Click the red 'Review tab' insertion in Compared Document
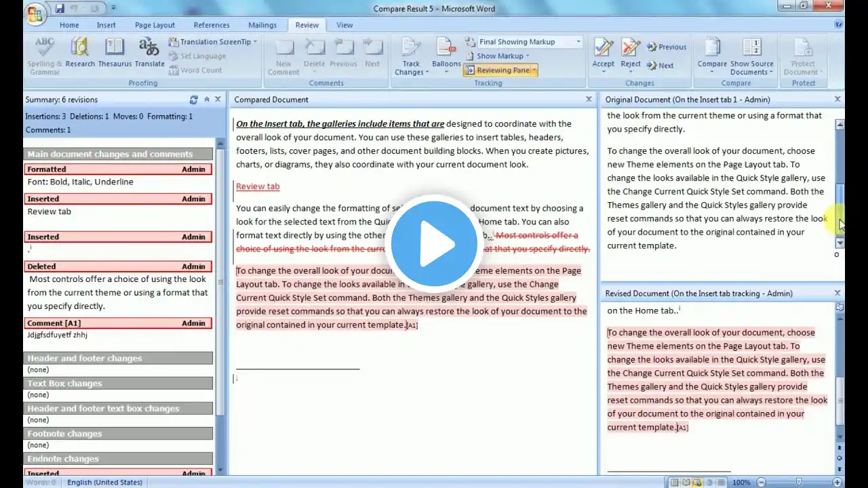Viewport: 868px width, 488px height. 258,186
